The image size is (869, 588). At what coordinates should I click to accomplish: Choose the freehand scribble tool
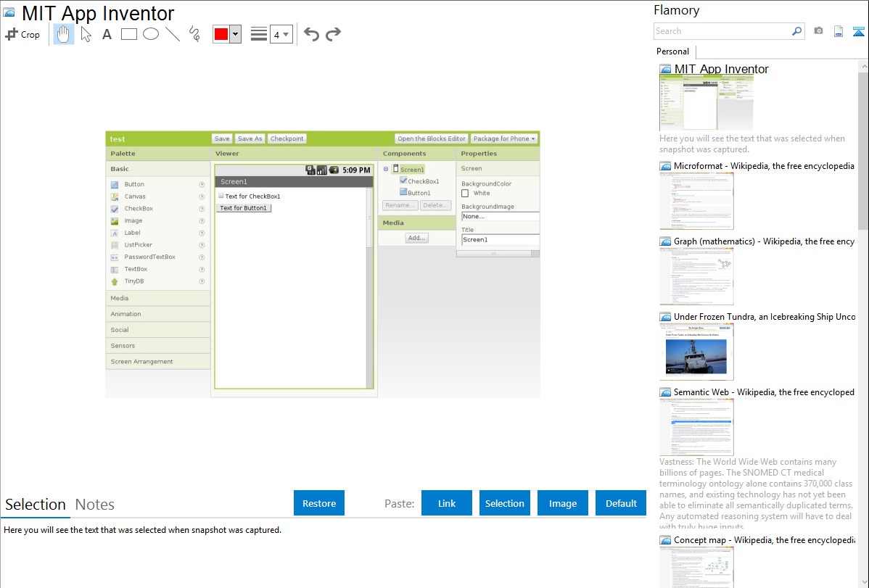194,34
